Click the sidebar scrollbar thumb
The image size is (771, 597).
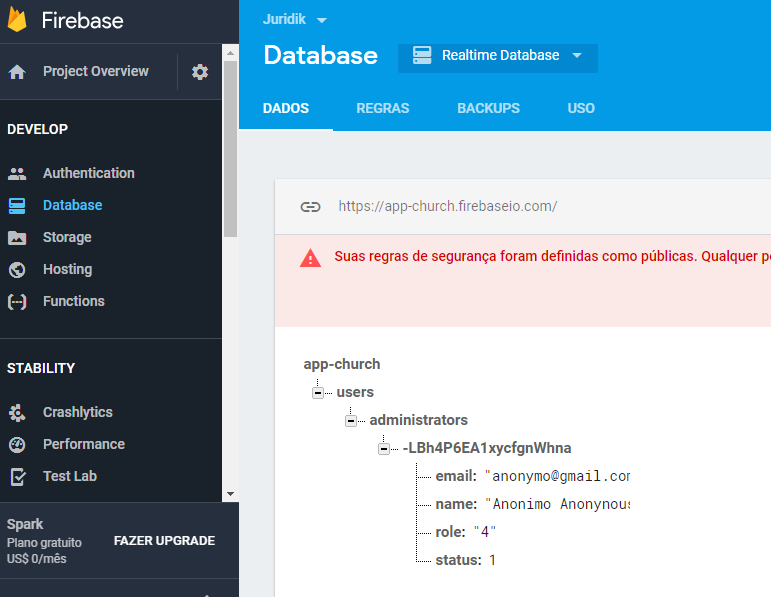coord(230,149)
